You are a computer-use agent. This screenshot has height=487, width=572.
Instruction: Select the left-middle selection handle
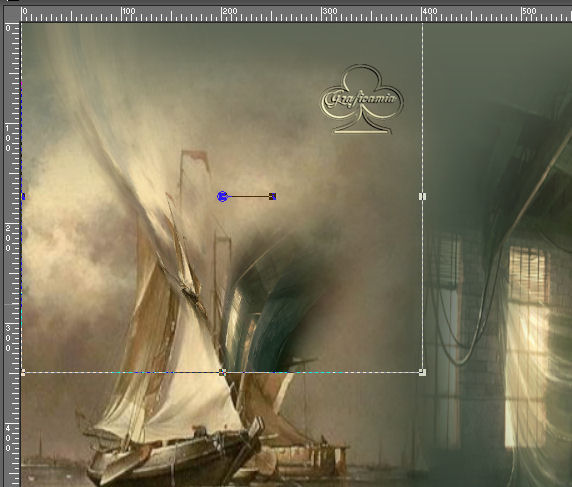[23, 197]
